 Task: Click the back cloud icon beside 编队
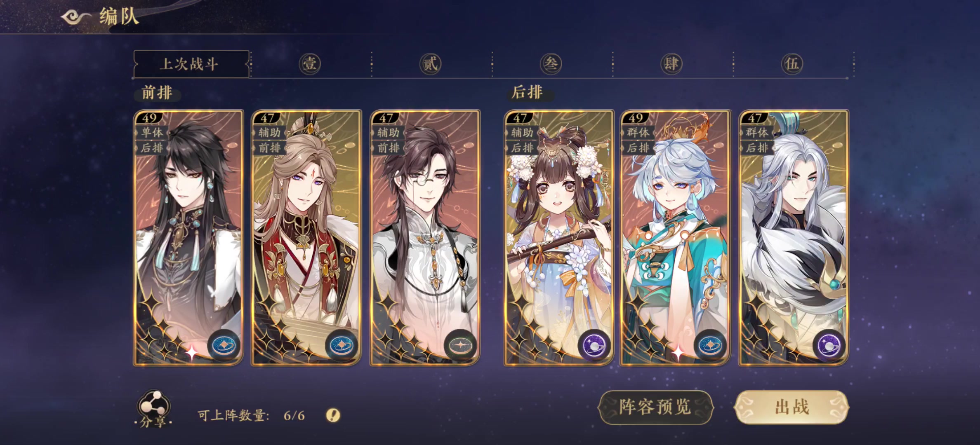(x=76, y=17)
